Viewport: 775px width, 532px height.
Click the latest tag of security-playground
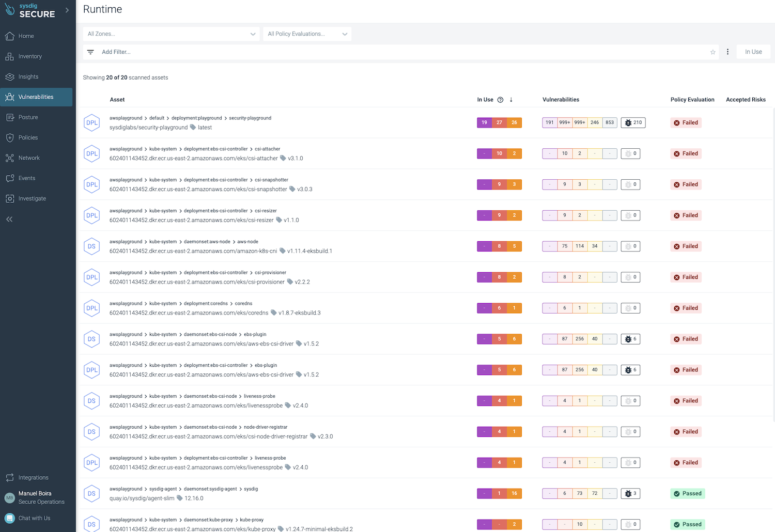pyautogui.click(x=205, y=128)
